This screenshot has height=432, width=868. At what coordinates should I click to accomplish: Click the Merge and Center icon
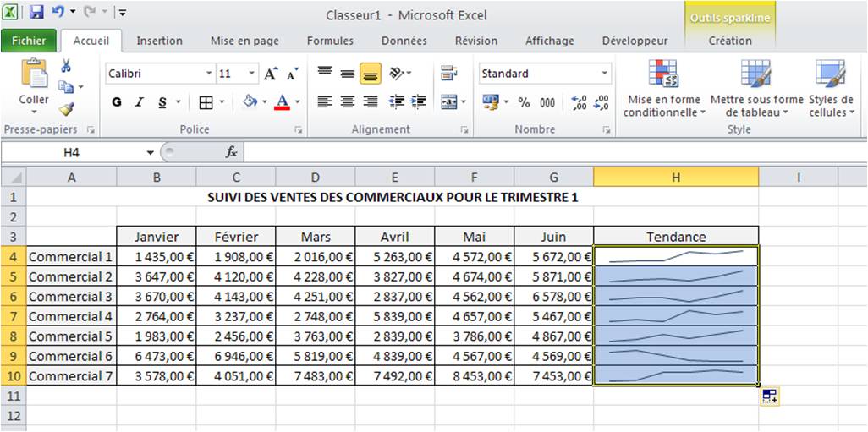(x=448, y=102)
